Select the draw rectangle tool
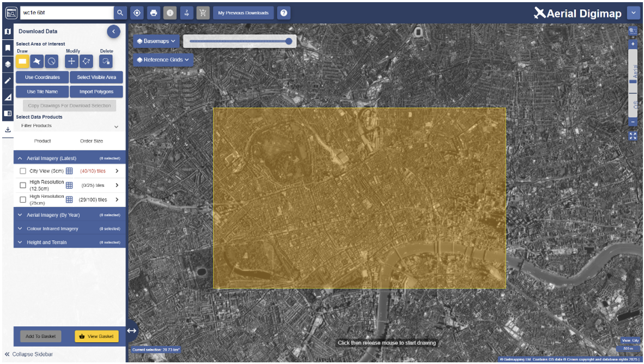Image resolution: width=644 pixels, height=364 pixels. coord(23,62)
